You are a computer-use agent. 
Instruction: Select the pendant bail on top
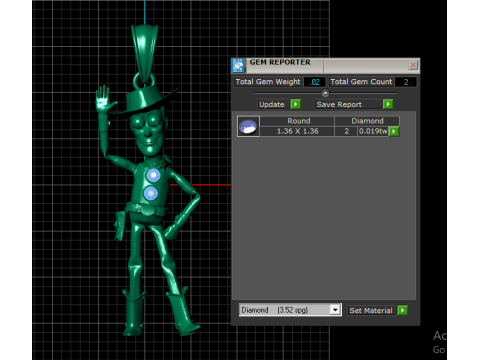(144, 53)
